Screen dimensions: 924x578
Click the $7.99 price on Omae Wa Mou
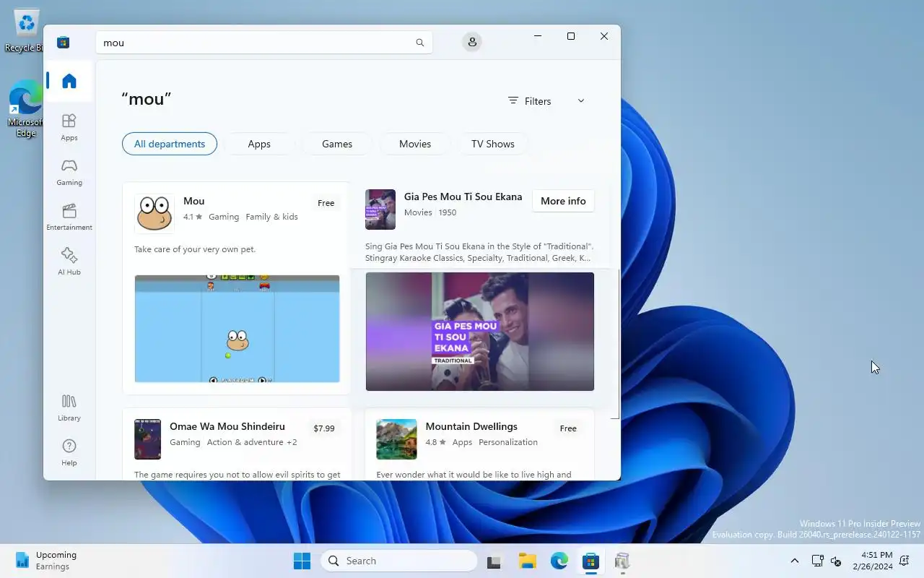click(324, 428)
